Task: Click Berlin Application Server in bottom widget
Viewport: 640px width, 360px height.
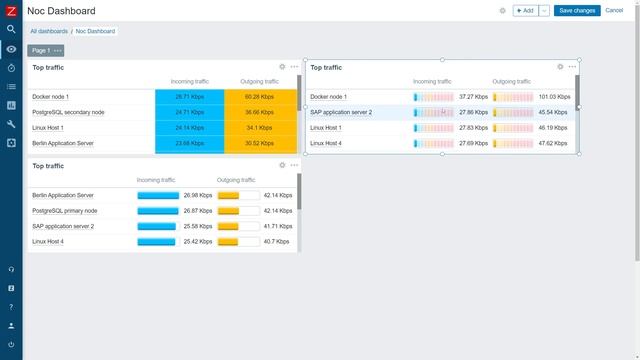Action: (63, 195)
